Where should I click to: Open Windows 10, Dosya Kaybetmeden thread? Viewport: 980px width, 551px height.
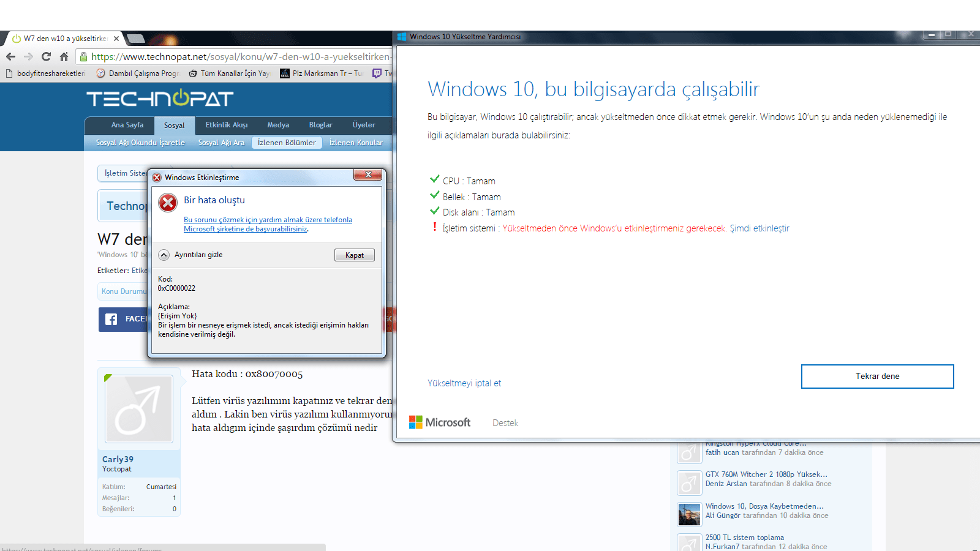tap(764, 506)
